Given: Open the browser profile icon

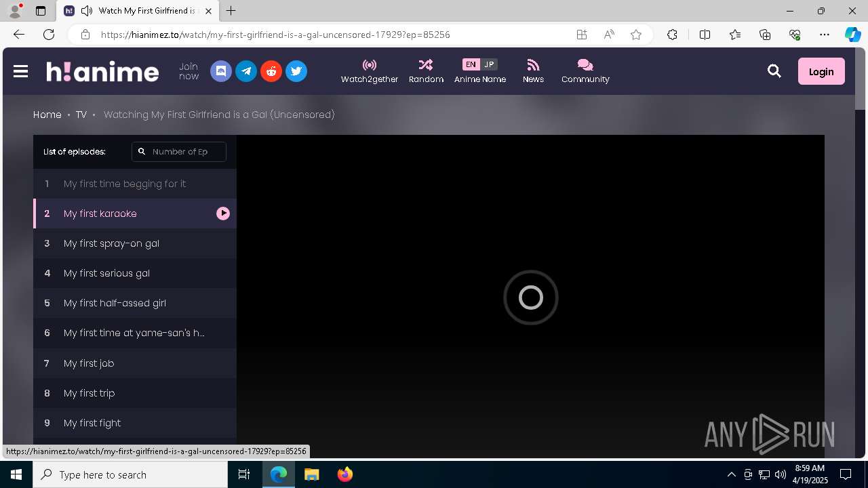Looking at the screenshot, I should click(x=15, y=11).
